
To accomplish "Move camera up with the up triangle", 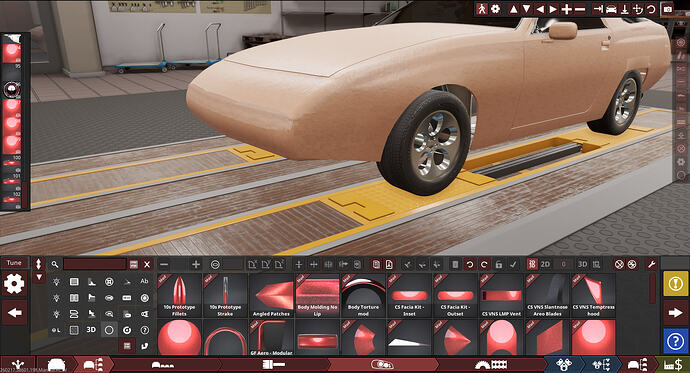I will 513,9.
